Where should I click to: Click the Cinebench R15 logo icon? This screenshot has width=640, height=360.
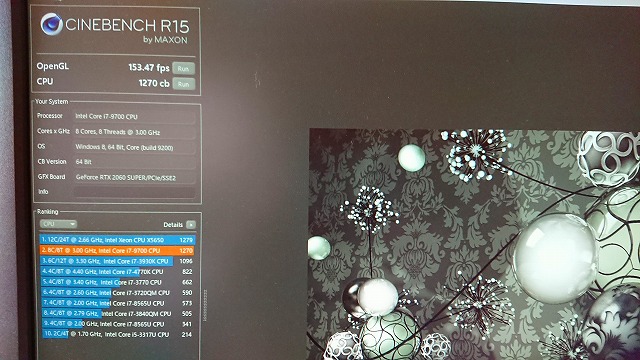pyautogui.click(x=52, y=24)
